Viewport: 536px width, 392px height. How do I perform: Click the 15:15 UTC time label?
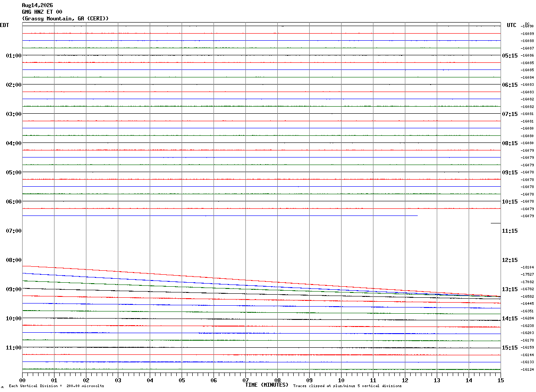510,348
